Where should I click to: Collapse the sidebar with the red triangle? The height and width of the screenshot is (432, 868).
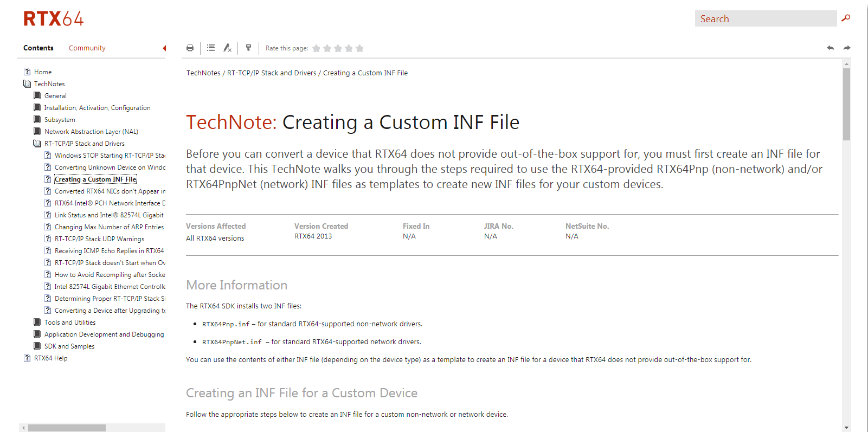tap(164, 48)
